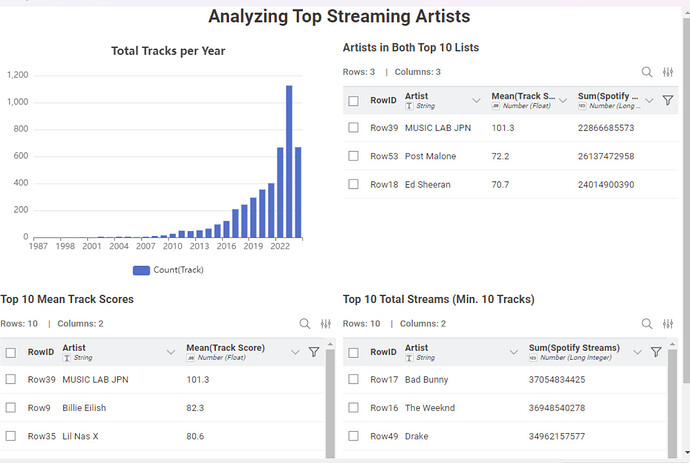Click the Count(Track) legend label
Screen dimensions: 690x463
pyautogui.click(x=179, y=270)
